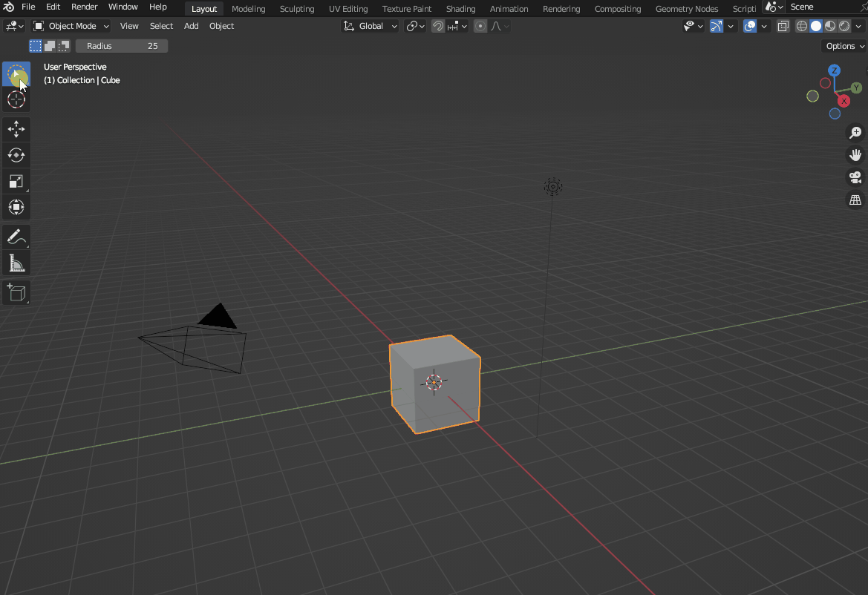
Task: Switch to the Texture Paint workspace tab
Action: coord(407,9)
